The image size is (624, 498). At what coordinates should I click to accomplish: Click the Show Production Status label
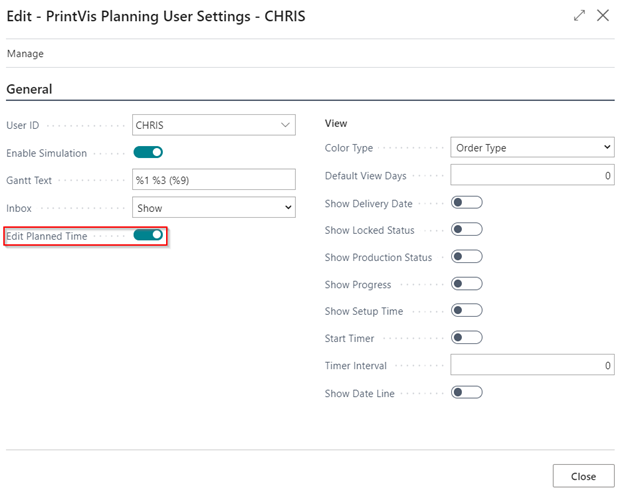[x=378, y=258]
